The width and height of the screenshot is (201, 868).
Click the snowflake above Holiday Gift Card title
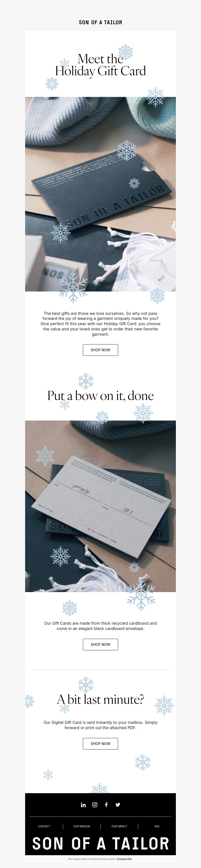(125, 51)
